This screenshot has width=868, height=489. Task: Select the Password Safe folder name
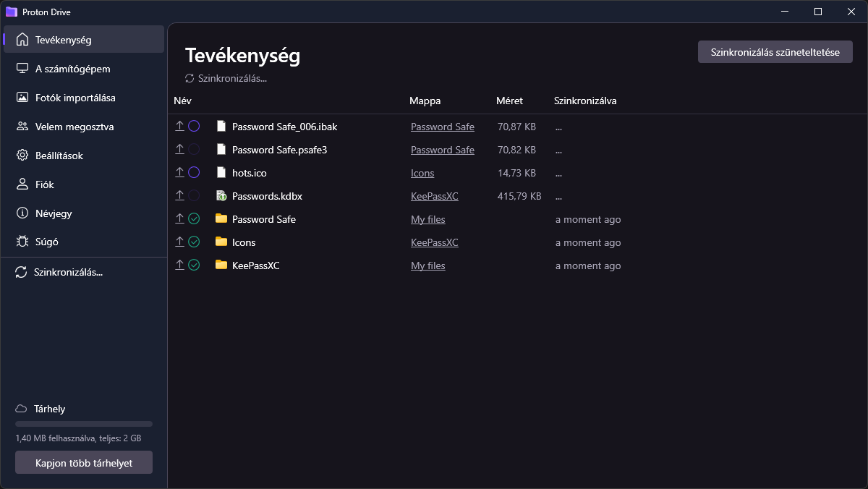point(264,219)
